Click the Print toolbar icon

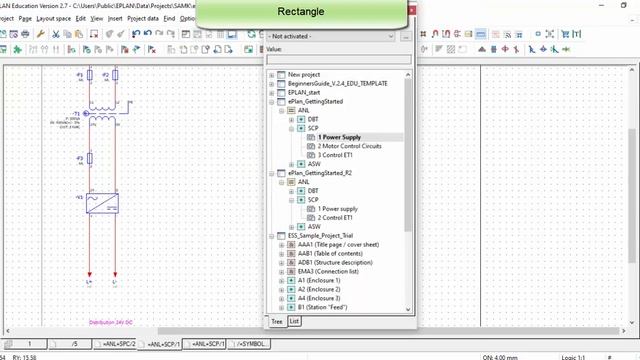point(25,34)
